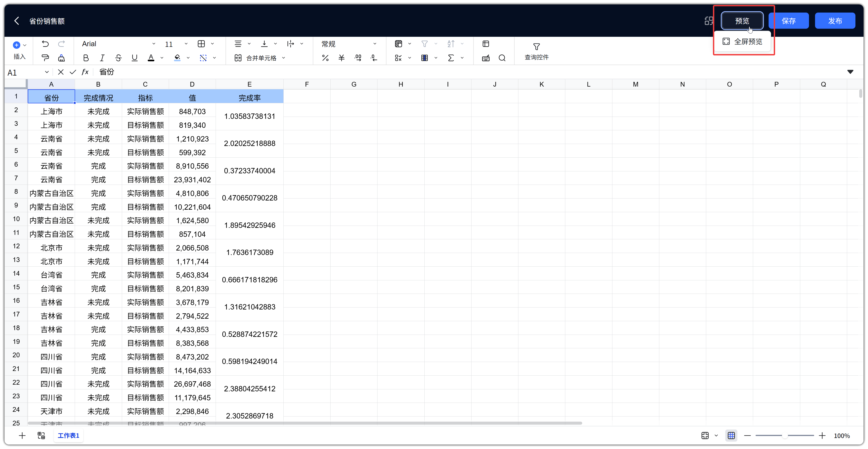Expand the cell name box A1 dropdown
The image size is (868, 449).
(47, 72)
